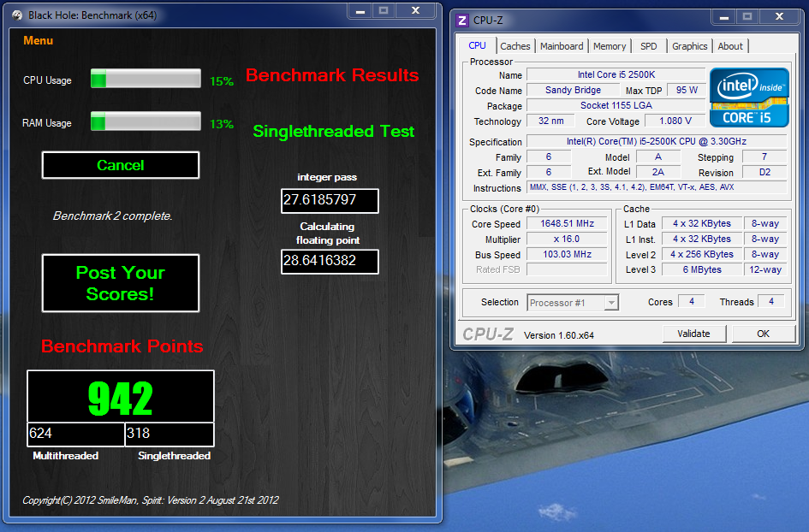The image size is (809, 532).
Task: Click the instructions list 'MMX, SSE...' text
Action: pyautogui.click(x=657, y=187)
